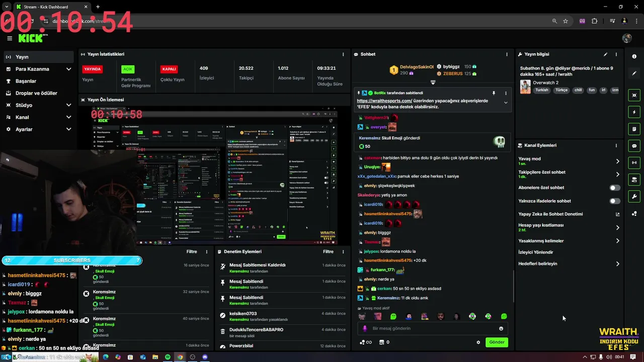
Task: Open Hesap yaşı kısıtlaması options chevron
Action: [x=617, y=228]
